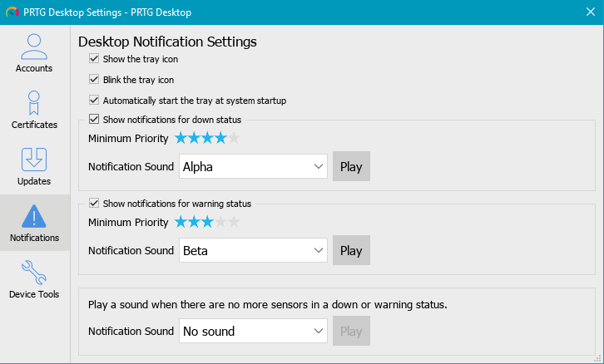
Task: Open the Beta notification sound dropdown
Action: [253, 250]
